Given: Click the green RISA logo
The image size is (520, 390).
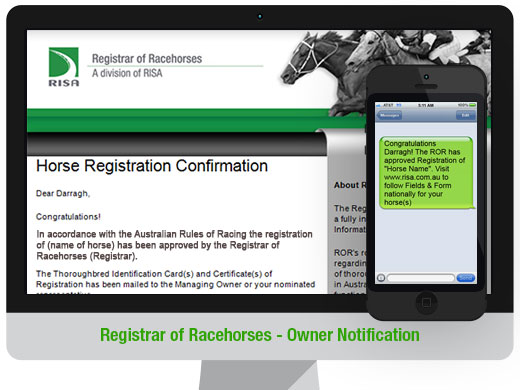Looking at the screenshot, I should 64,67.
